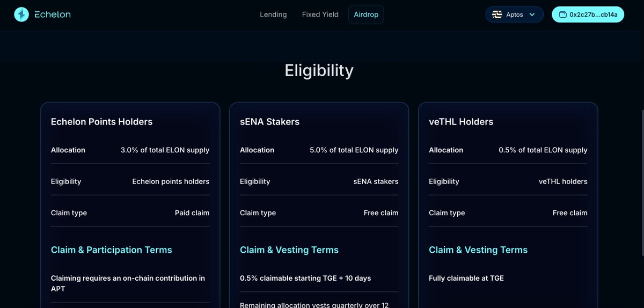Click the Echelon wordmark text
This screenshot has height=308, width=644.
click(52, 14)
